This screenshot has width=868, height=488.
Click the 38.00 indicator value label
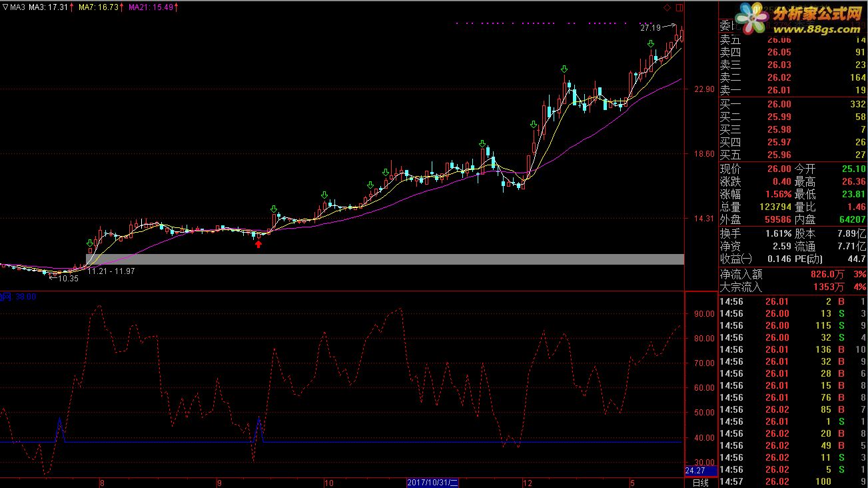(25, 297)
